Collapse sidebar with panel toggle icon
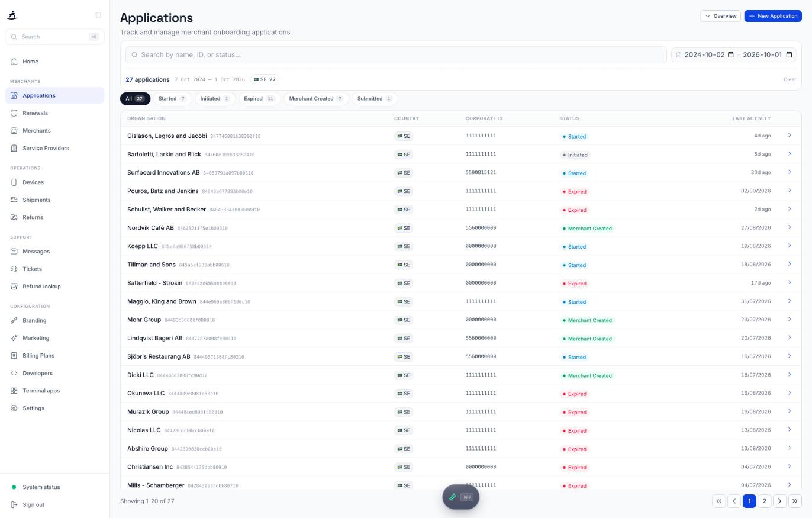812x518 pixels. [x=98, y=15]
